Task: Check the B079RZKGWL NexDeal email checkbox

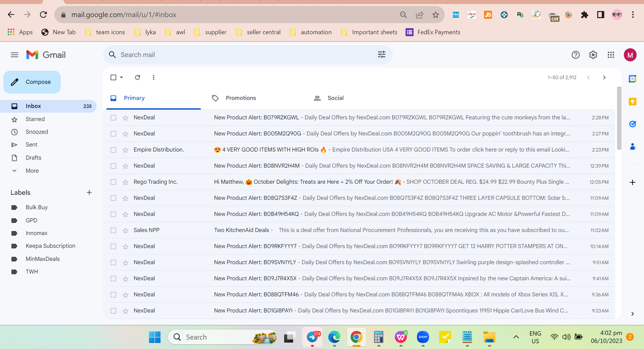Action: pyautogui.click(x=113, y=118)
